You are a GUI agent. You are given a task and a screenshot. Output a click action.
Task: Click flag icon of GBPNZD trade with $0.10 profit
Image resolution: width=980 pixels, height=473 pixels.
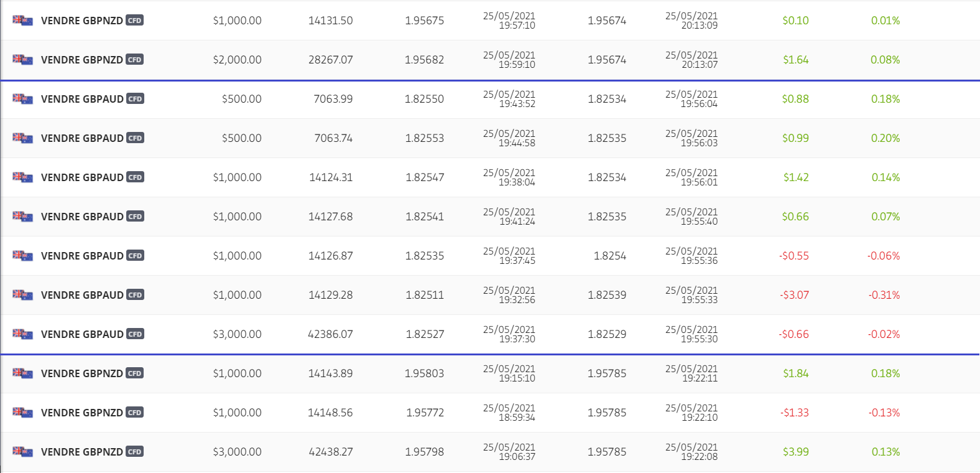point(22,21)
